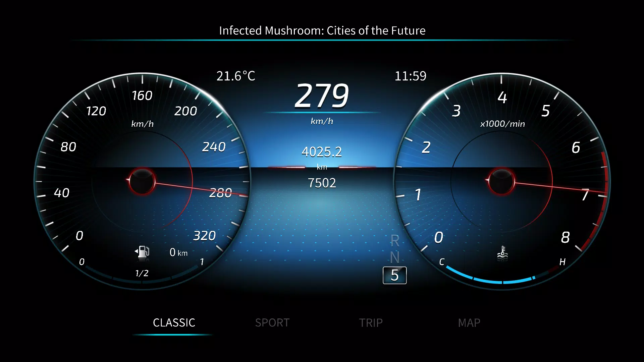
Task: Click the trip distance showing 7502
Action: 322,183
